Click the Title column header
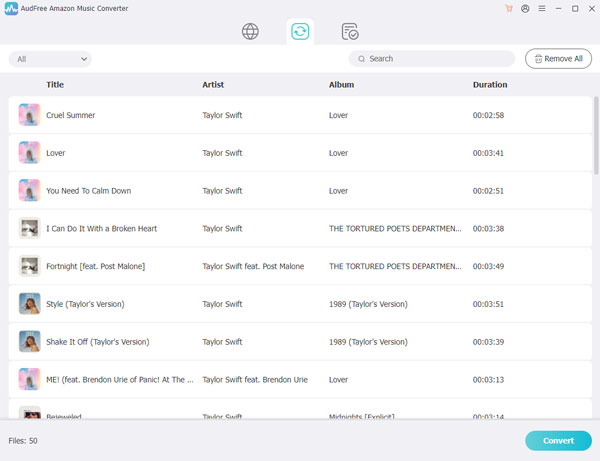600x461 pixels. click(55, 85)
